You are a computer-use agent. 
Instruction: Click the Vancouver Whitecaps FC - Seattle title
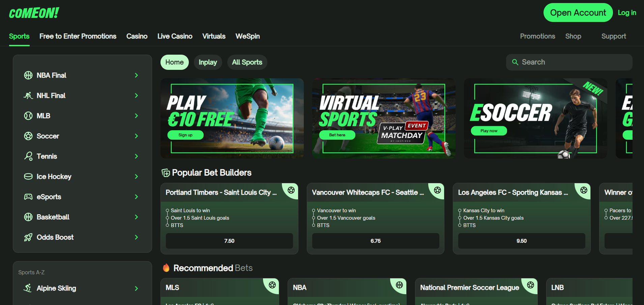(368, 192)
